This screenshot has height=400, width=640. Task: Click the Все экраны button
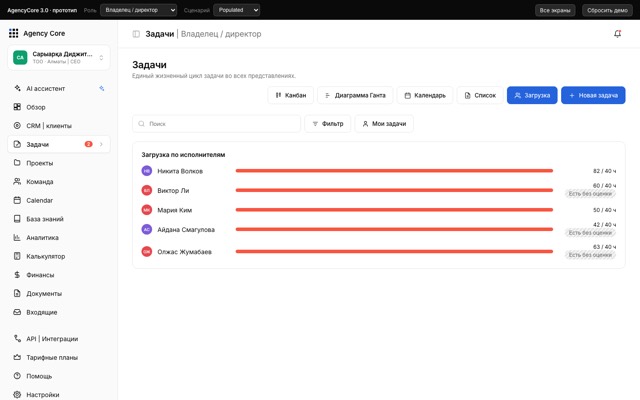[555, 10]
